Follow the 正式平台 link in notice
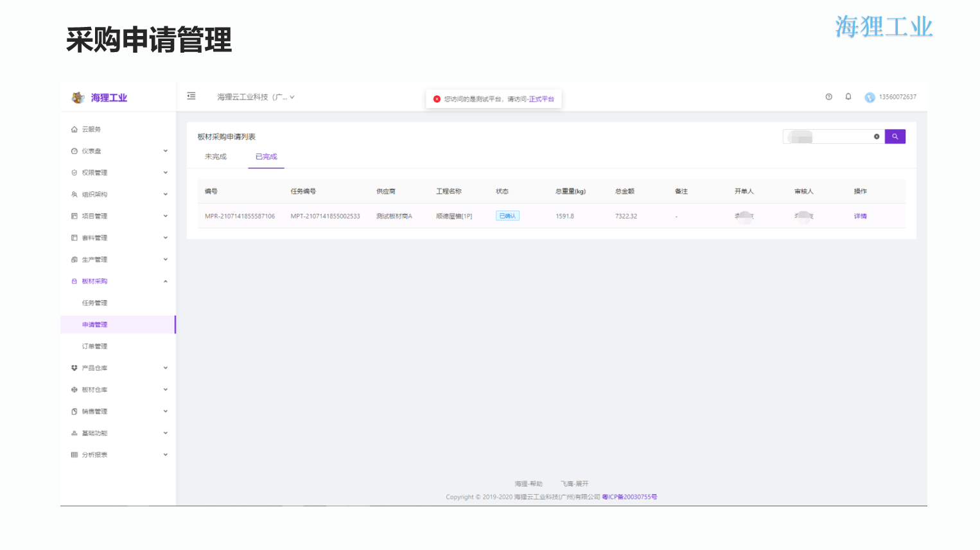Screen dimensions: 980x550 [x=541, y=99]
